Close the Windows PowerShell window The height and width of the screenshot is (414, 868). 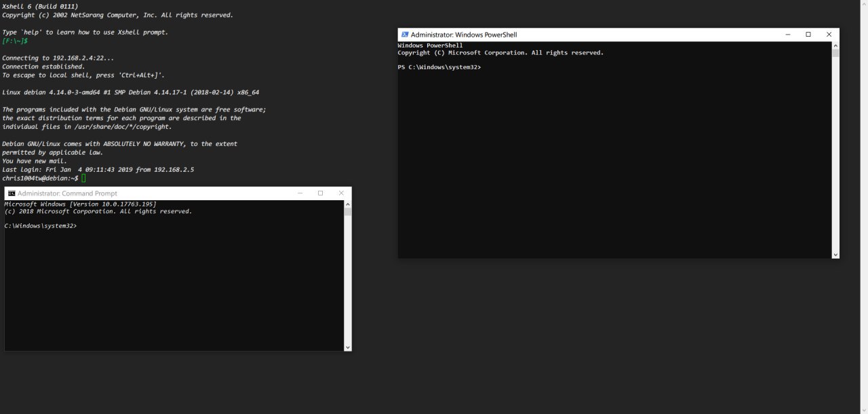point(829,35)
